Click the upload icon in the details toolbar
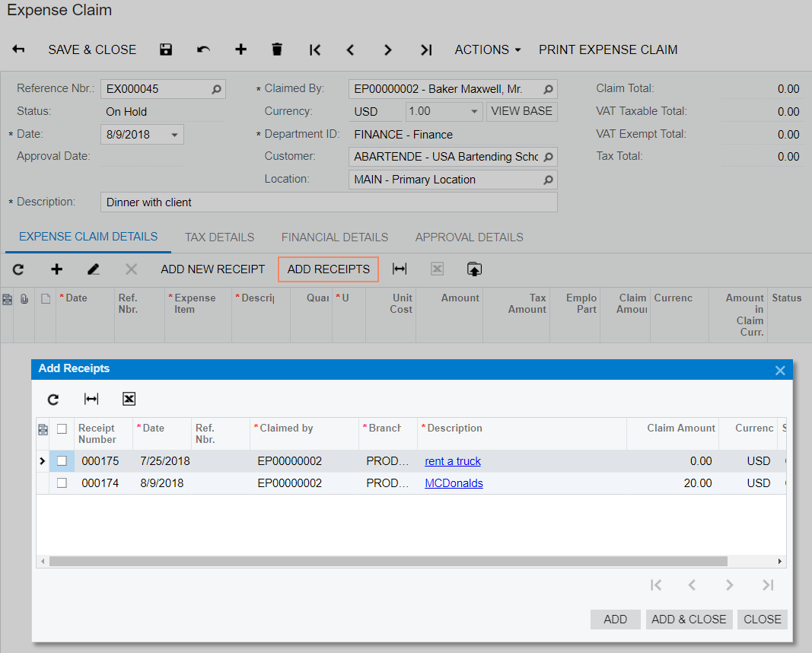Viewport: 812px width, 653px height. (x=474, y=269)
